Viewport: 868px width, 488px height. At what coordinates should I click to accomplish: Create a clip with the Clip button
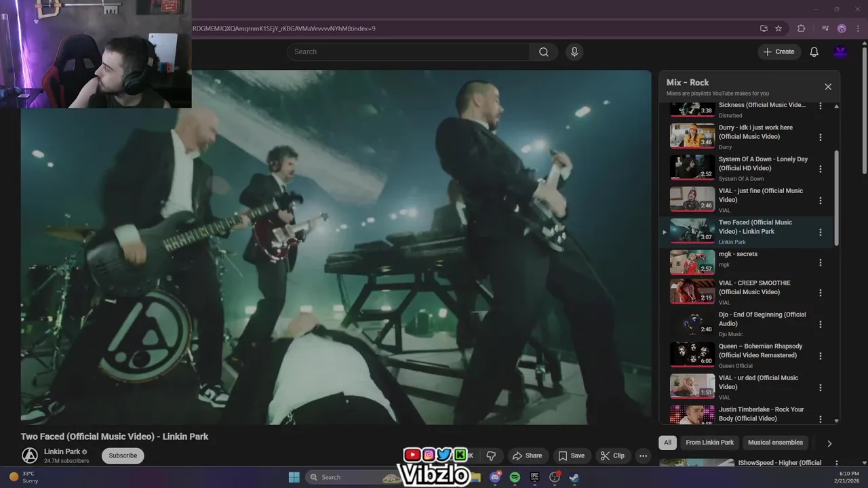[x=612, y=455]
